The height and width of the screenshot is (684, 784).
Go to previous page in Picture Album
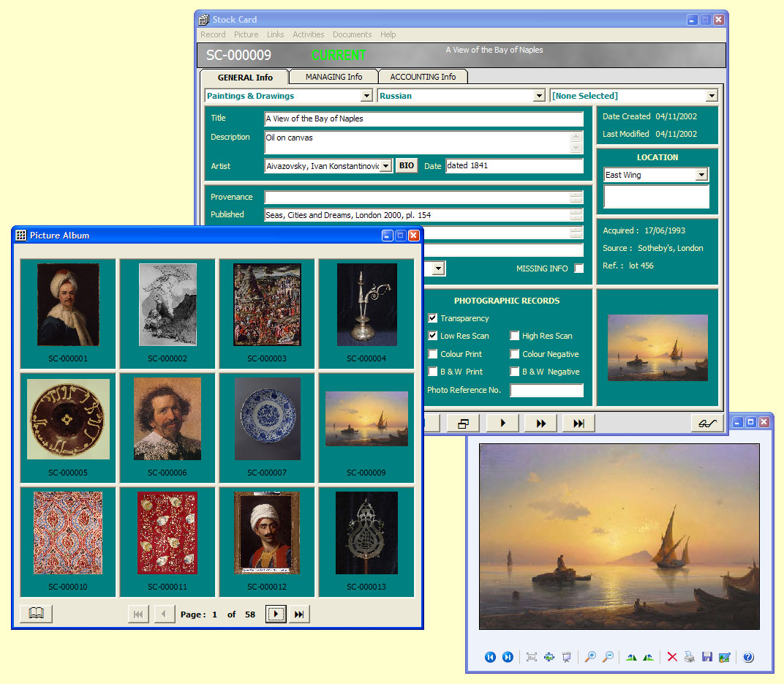(164, 614)
